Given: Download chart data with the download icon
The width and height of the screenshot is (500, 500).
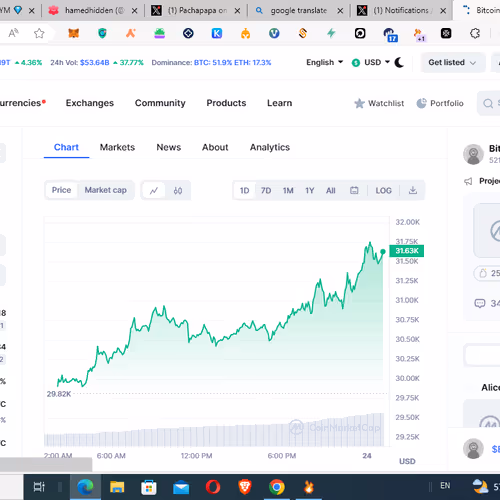Looking at the screenshot, I should [413, 190].
